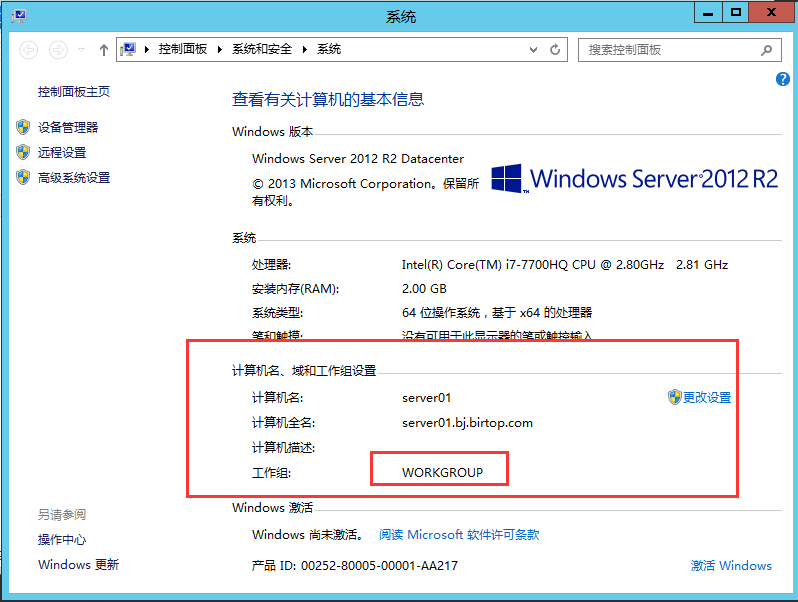Select 控制面板 in the breadcrumb path
798x602 pixels.
(x=183, y=49)
